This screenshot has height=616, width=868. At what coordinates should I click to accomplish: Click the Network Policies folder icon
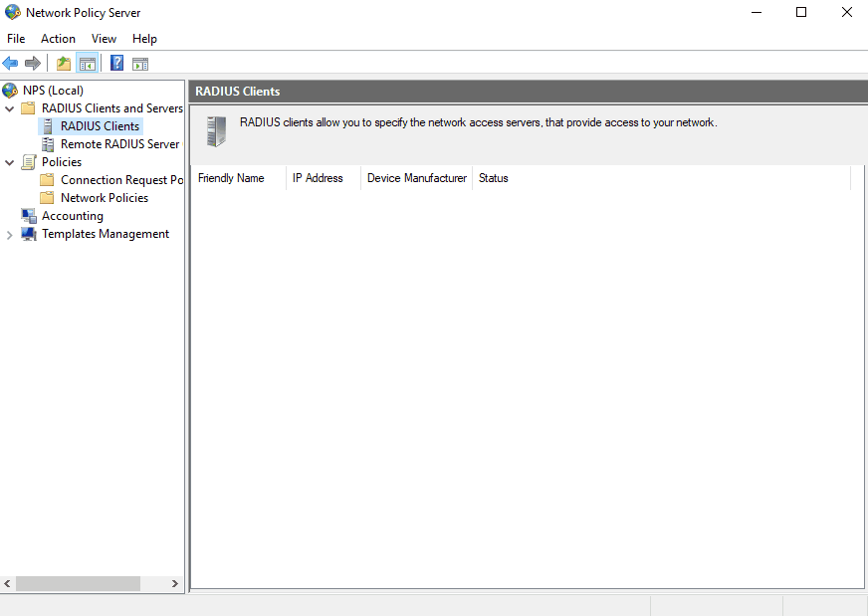[x=47, y=198]
